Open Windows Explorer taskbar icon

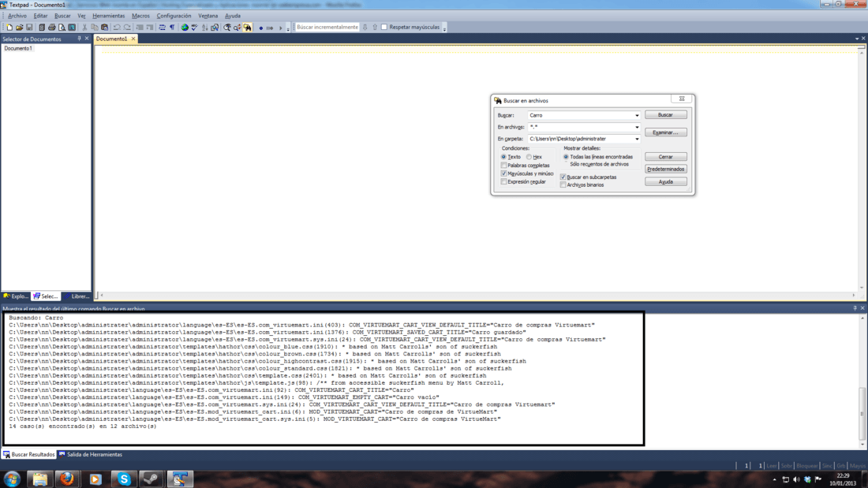click(x=40, y=479)
